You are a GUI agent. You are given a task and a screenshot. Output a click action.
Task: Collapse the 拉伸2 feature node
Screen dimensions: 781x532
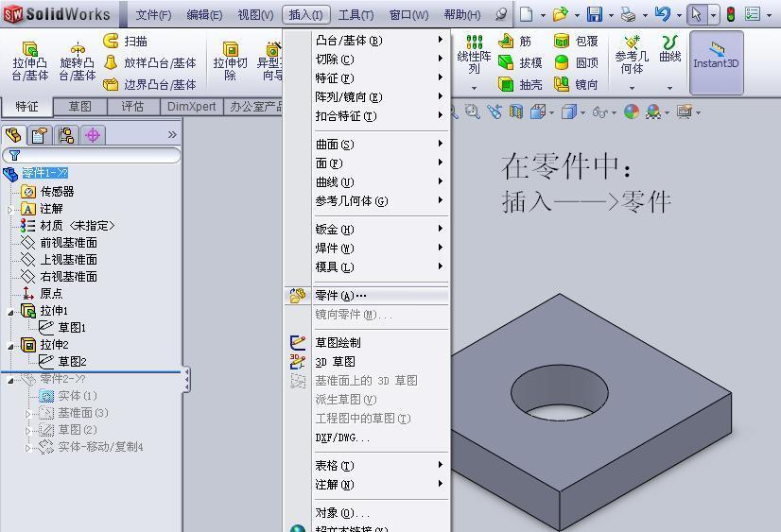[x=10, y=347]
